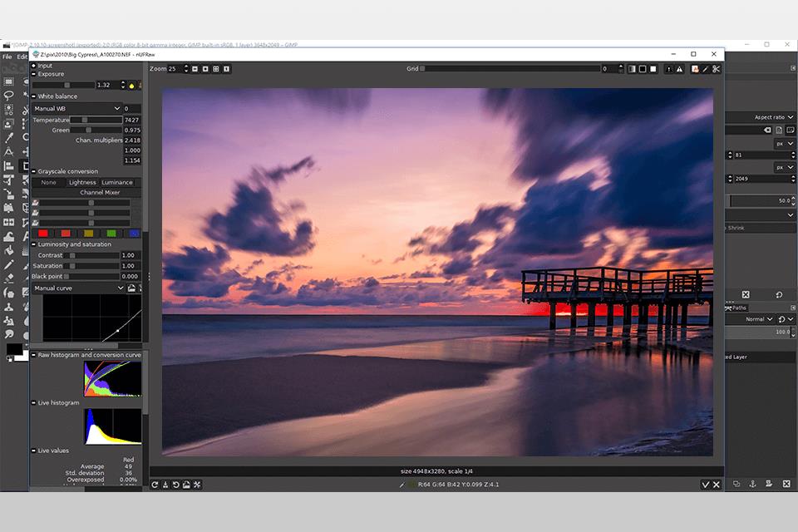Click the load curve icon beside Manual curve

point(131,288)
